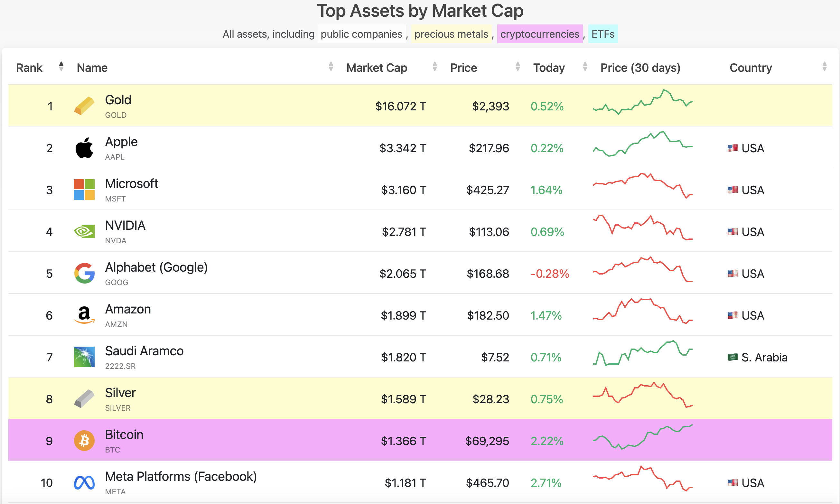
Task: Click Gold's 30-day price chart
Action: click(642, 102)
